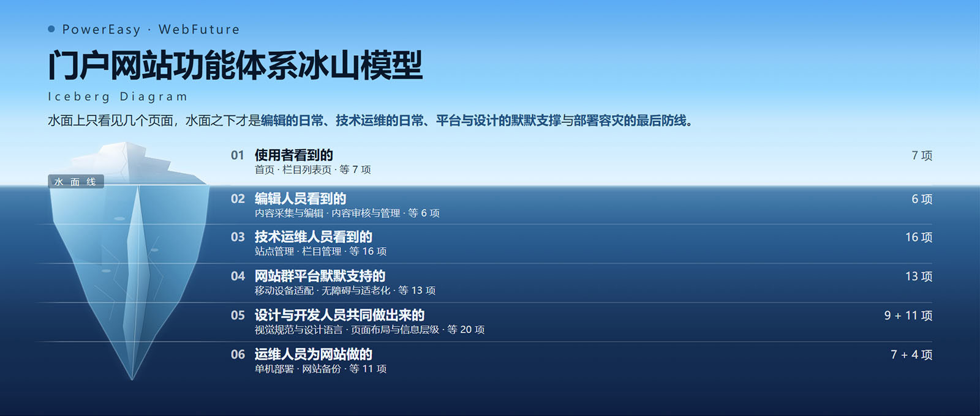
Task: Click the number 05 label
Action: click(x=238, y=315)
